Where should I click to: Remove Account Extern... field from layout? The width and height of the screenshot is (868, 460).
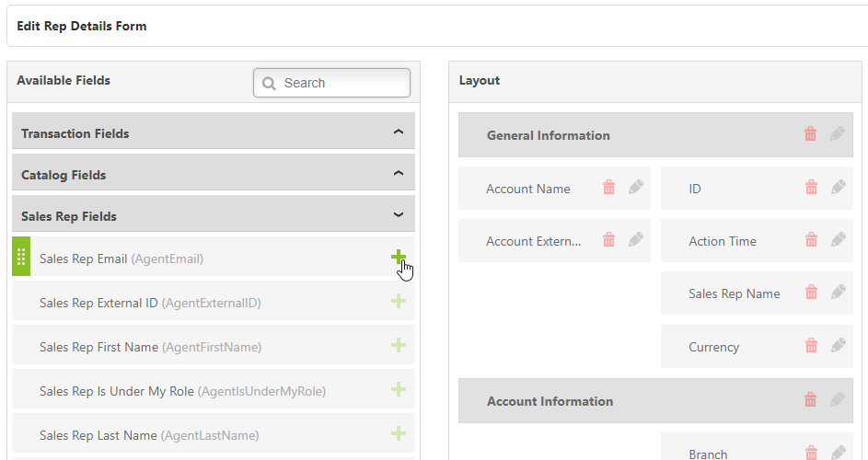[x=609, y=240]
